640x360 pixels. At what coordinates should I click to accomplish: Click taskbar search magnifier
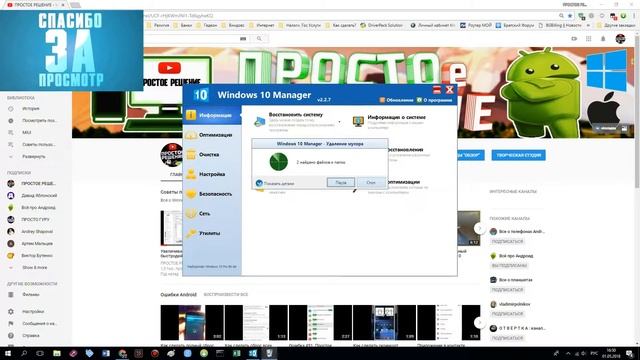click(24, 353)
